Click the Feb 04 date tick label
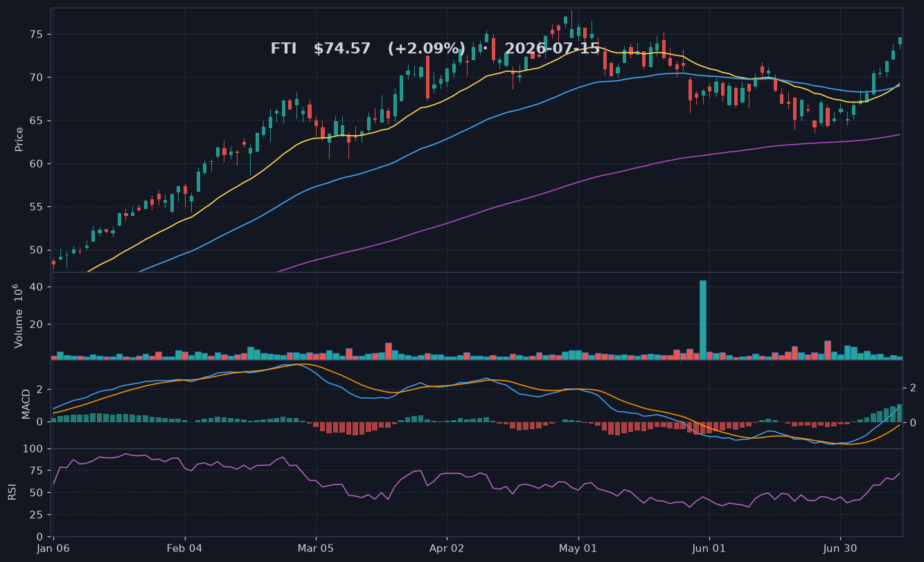Screen dimensions: 924x562 185,548
